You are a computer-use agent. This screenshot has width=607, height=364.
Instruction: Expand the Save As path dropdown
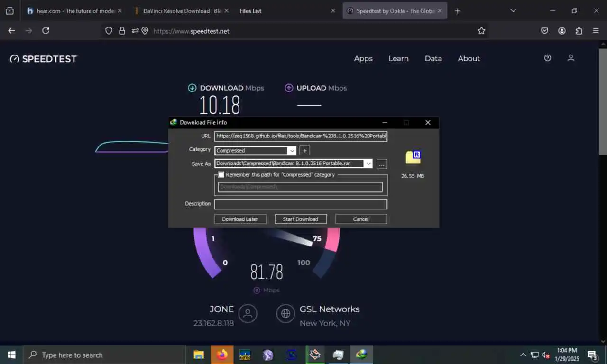coord(368,164)
